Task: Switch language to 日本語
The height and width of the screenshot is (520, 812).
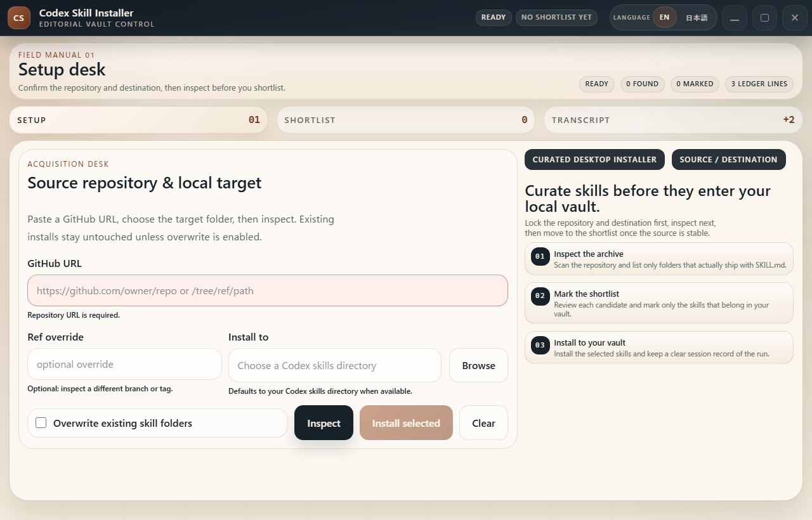Action: (x=697, y=18)
